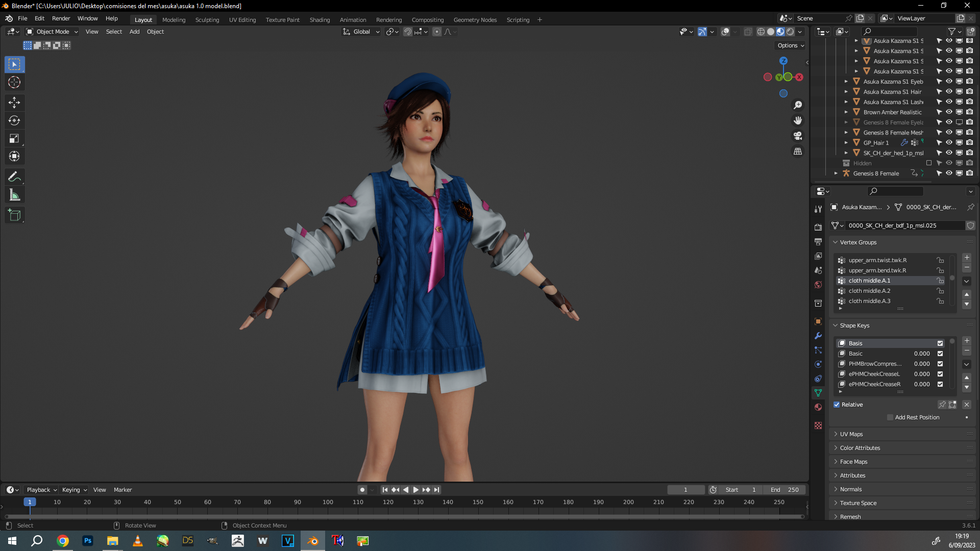Click the viewport zoom magnifier icon
Screen dimensions: 980x551
tap(798, 105)
